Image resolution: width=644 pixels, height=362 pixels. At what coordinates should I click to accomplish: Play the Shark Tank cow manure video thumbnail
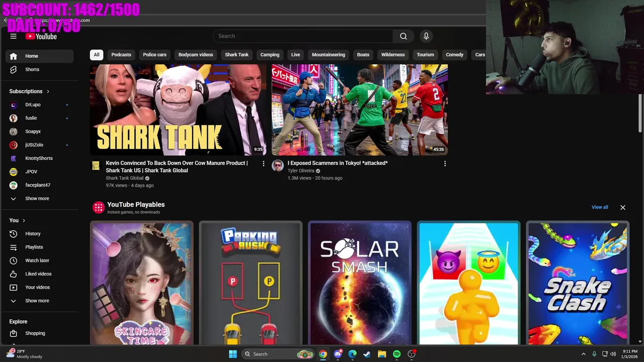point(178,110)
